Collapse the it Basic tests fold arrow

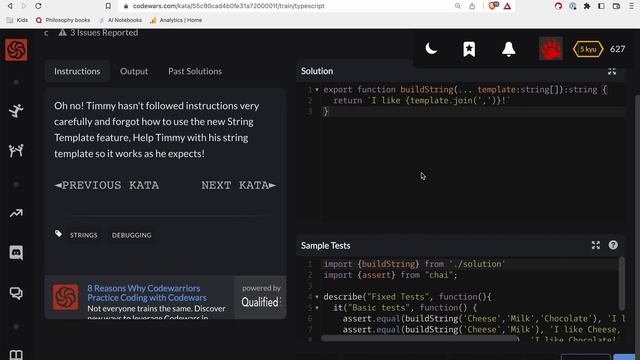[317, 308]
